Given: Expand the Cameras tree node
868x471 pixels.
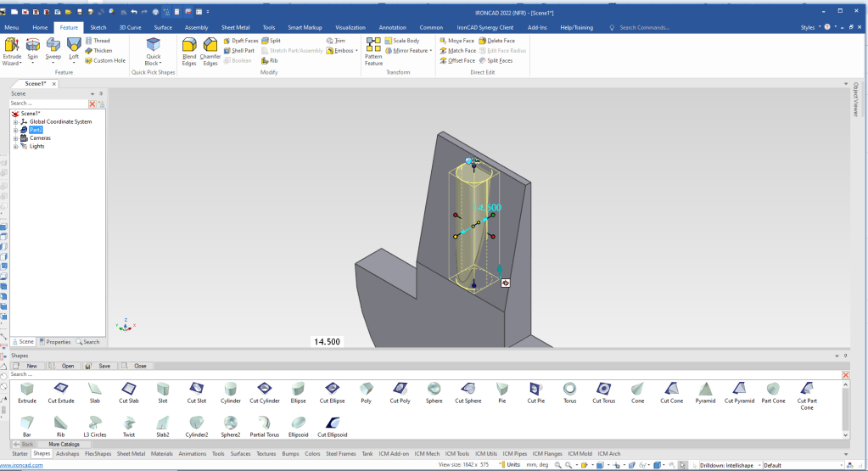Looking at the screenshot, I should 15,137.
